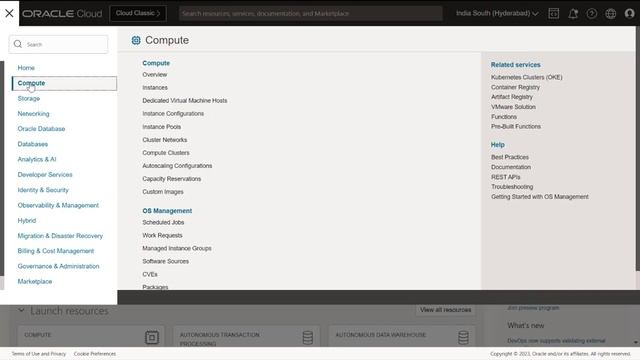Click the search magnifier icon in sidebar
640x360 pixels.
point(18,44)
